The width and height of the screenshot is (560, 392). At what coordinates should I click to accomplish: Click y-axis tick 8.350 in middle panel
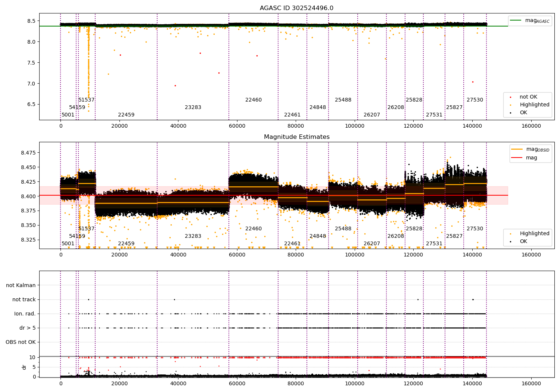(x=28, y=225)
